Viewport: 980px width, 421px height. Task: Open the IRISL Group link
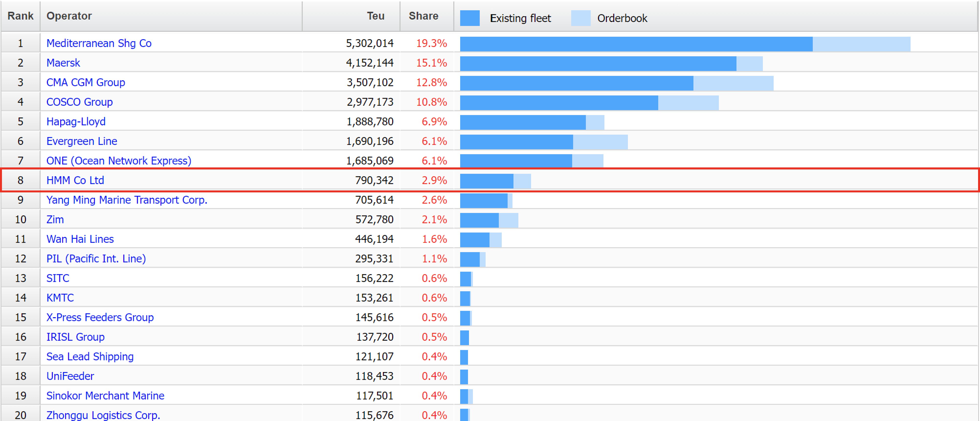tap(75, 337)
